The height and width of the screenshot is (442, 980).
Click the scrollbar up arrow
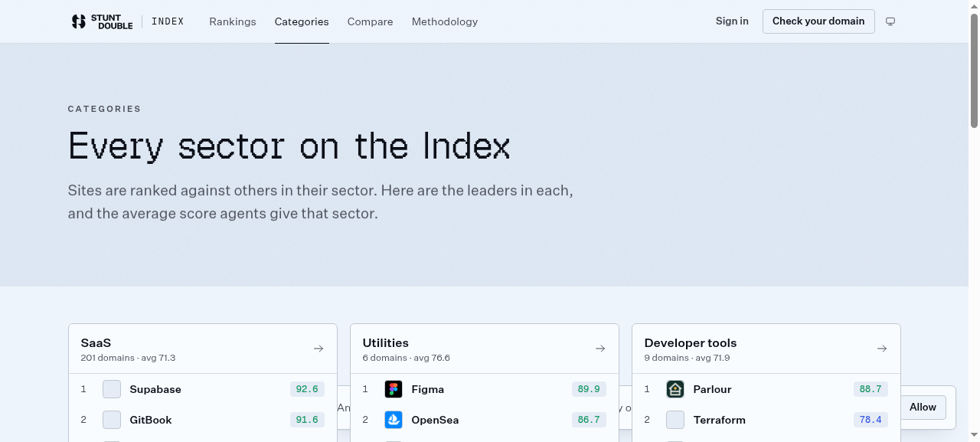974,5
